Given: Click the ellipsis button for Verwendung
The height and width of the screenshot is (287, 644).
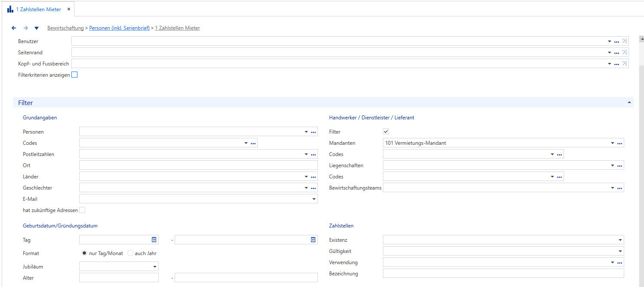Looking at the screenshot, I should click(619, 262).
